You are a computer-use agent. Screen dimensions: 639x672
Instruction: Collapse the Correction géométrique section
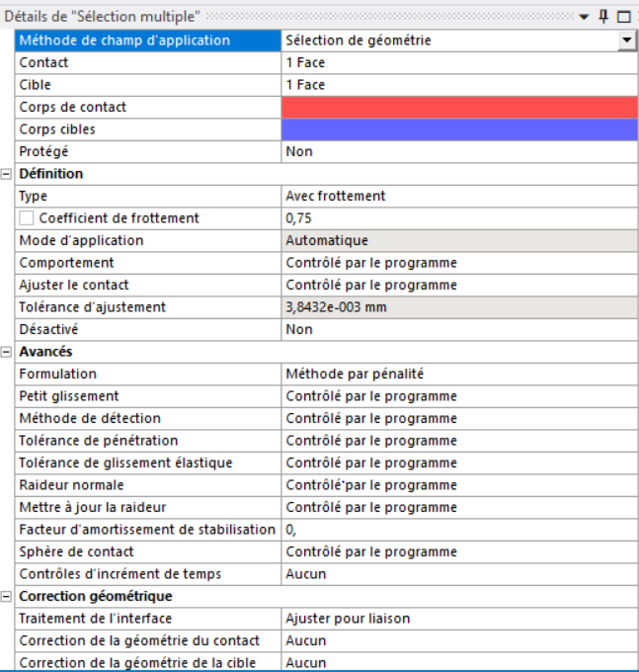pos(6,597)
